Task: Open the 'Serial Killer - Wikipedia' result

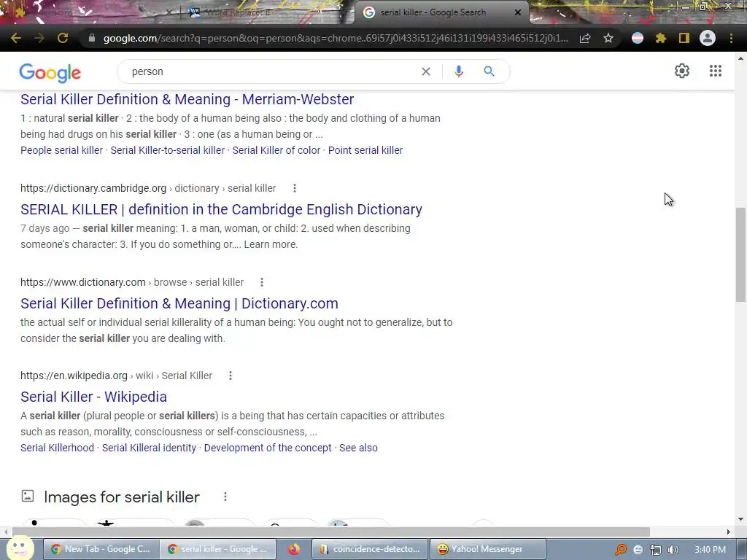Action: click(x=93, y=397)
